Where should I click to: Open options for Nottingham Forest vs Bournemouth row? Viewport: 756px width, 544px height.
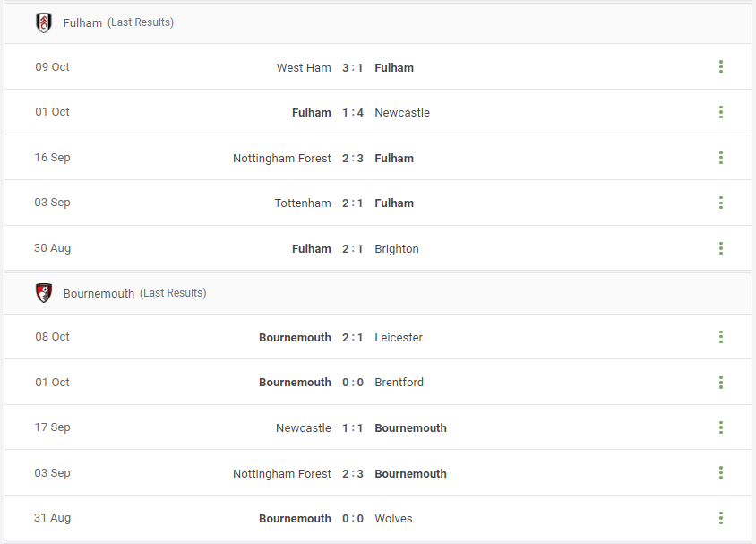pyautogui.click(x=721, y=473)
